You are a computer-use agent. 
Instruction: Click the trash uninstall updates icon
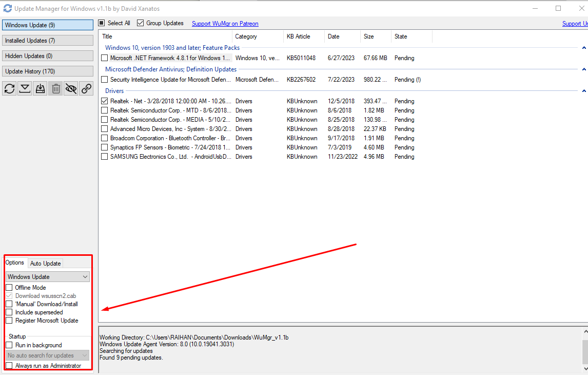pos(56,88)
